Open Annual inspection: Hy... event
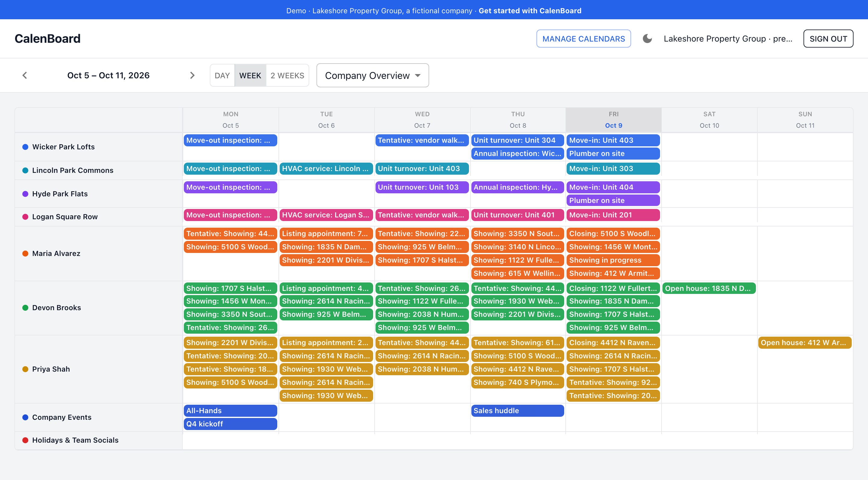 [x=517, y=187]
